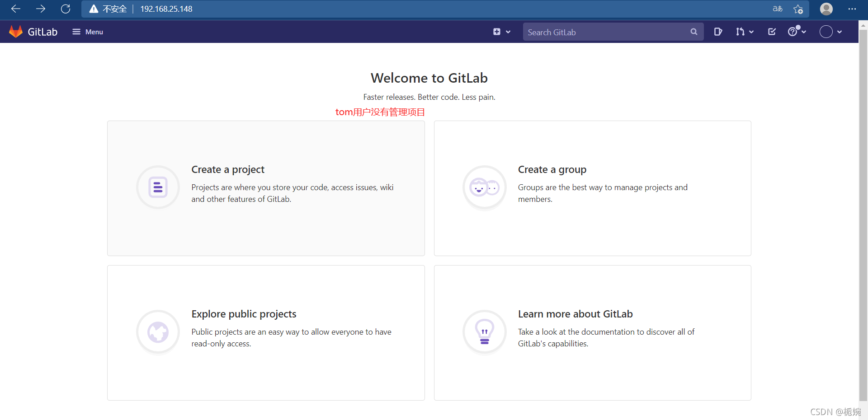868x420 pixels.
Task: Click the user avatar in navbar
Action: coord(826,32)
